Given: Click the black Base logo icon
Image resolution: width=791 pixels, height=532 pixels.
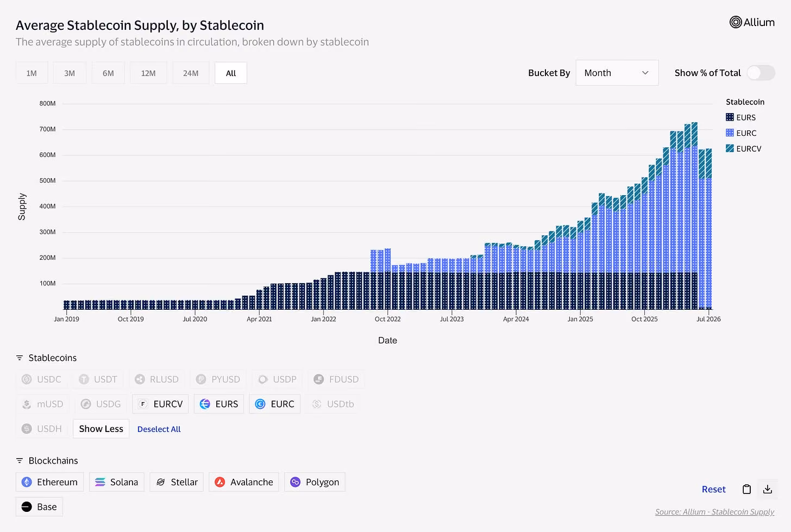Looking at the screenshot, I should (27, 507).
